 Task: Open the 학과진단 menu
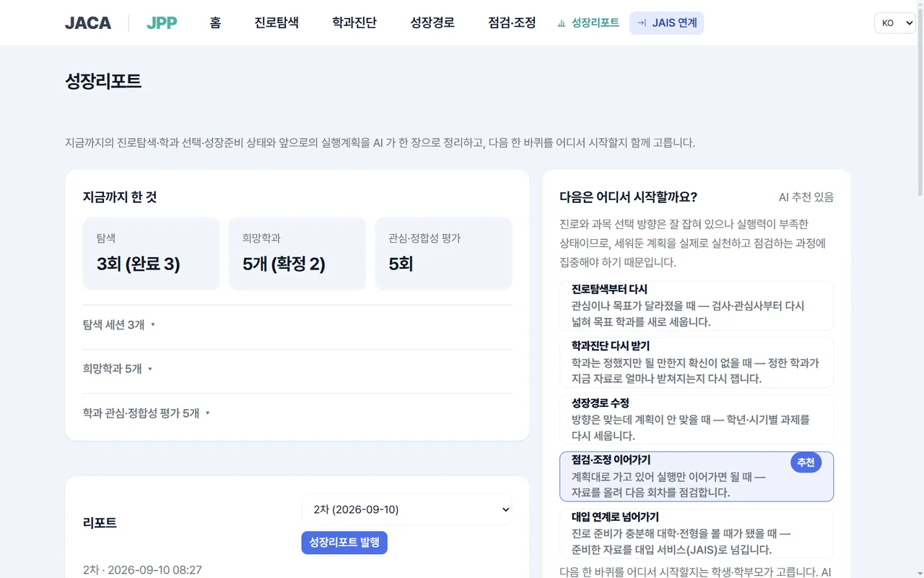tap(354, 23)
